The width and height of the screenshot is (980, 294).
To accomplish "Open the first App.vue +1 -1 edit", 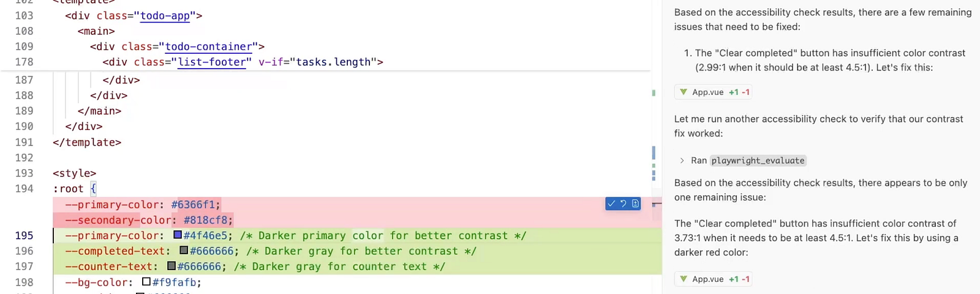I will point(714,92).
